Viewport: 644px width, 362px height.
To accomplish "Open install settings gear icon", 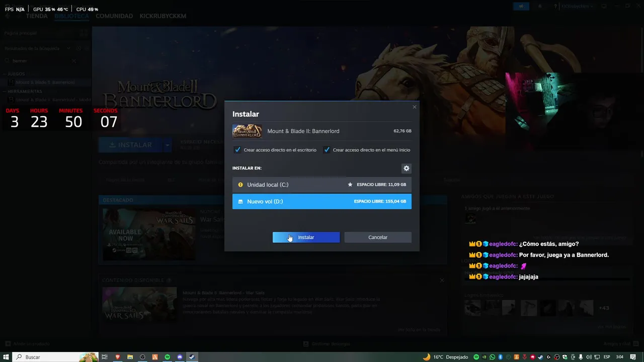I will click(x=407, y=168).
